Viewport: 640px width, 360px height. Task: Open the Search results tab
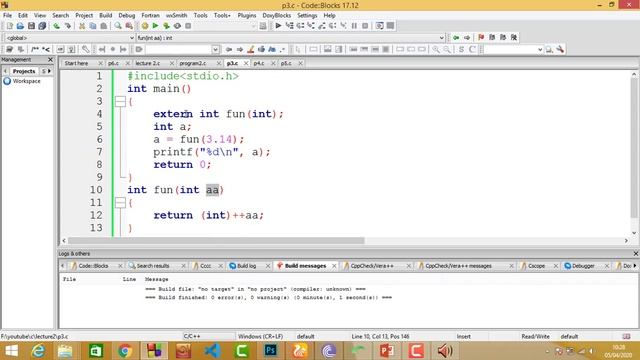[x=153, y=266]
